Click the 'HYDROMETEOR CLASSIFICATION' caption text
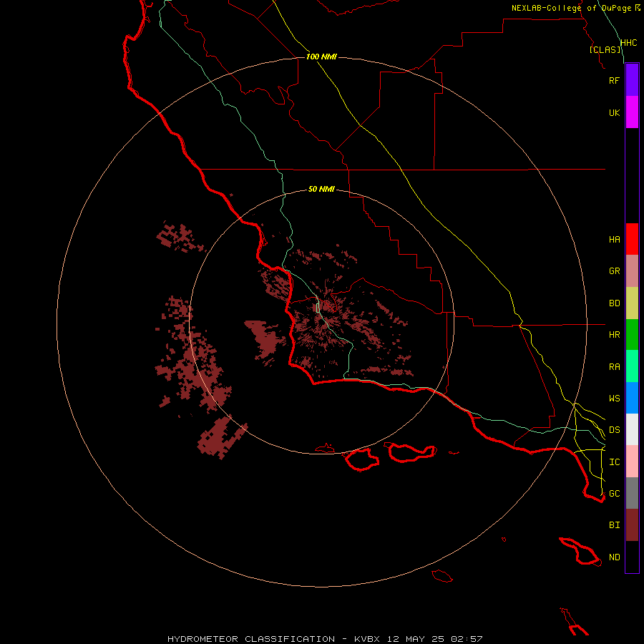644x644 pixels. click(x=251, y=639)
